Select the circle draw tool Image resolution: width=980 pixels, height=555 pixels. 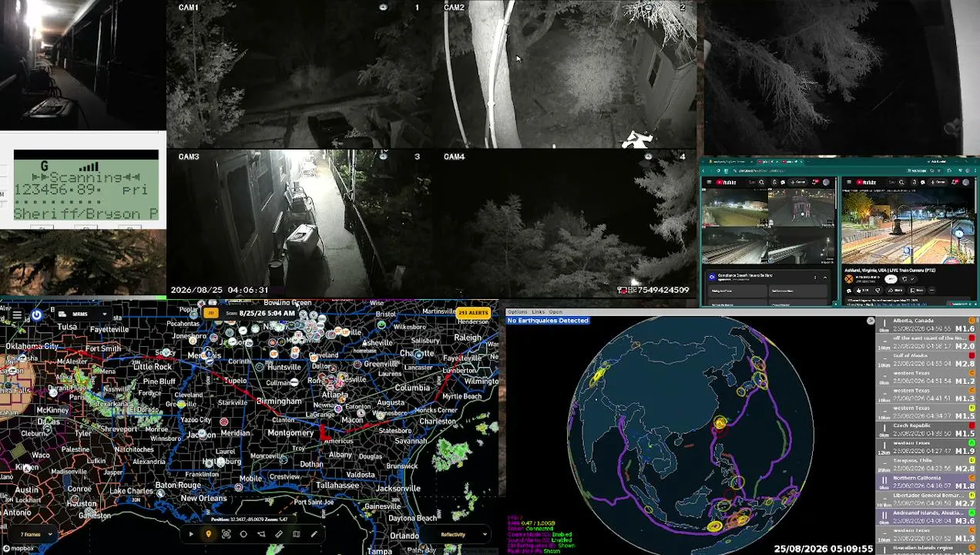coord(243,533)
